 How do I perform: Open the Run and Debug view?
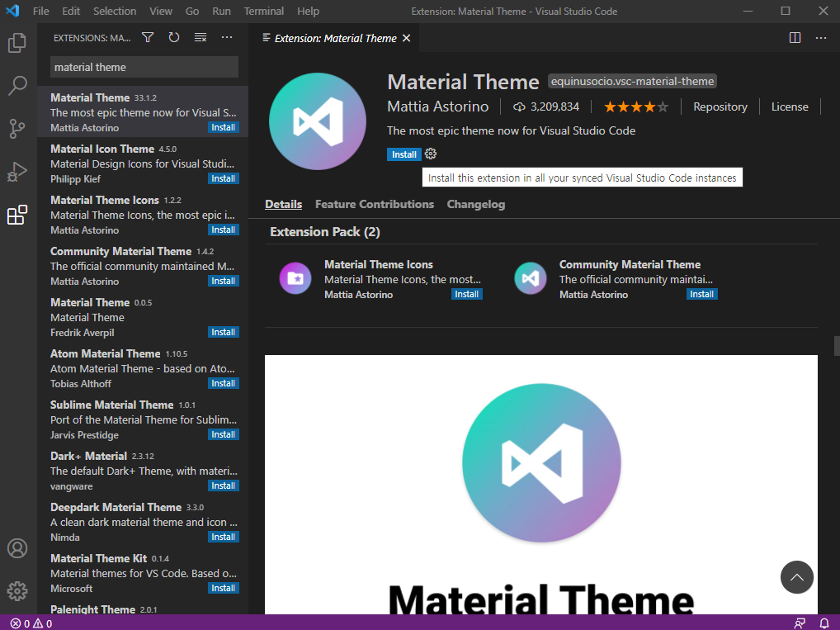(x=17, y=172)
